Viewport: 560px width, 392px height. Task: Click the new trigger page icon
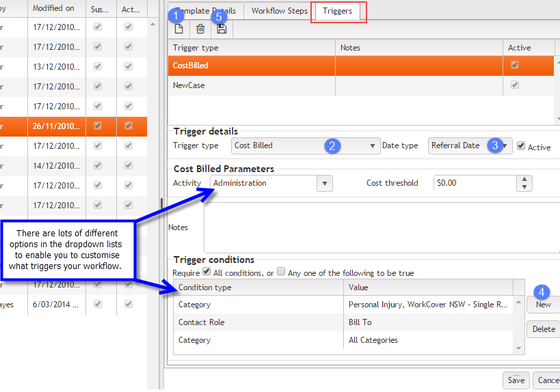pos(179,29)
